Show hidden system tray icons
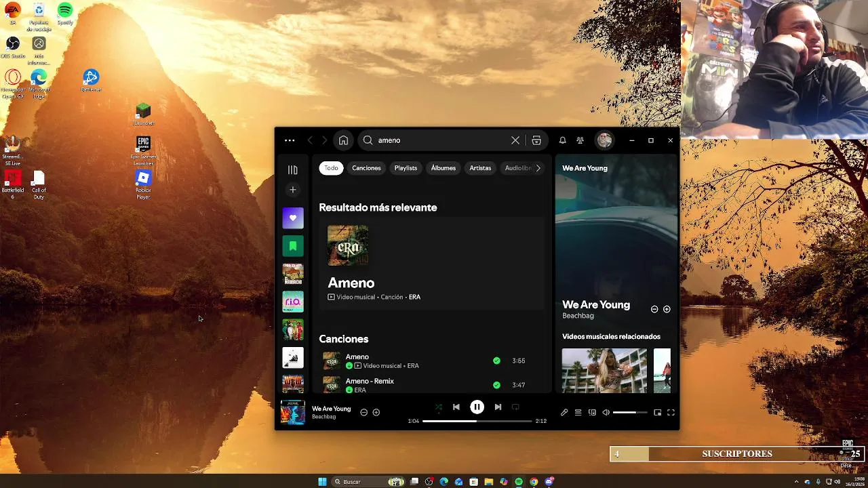 pyautogui.click(x=797, y=481)
